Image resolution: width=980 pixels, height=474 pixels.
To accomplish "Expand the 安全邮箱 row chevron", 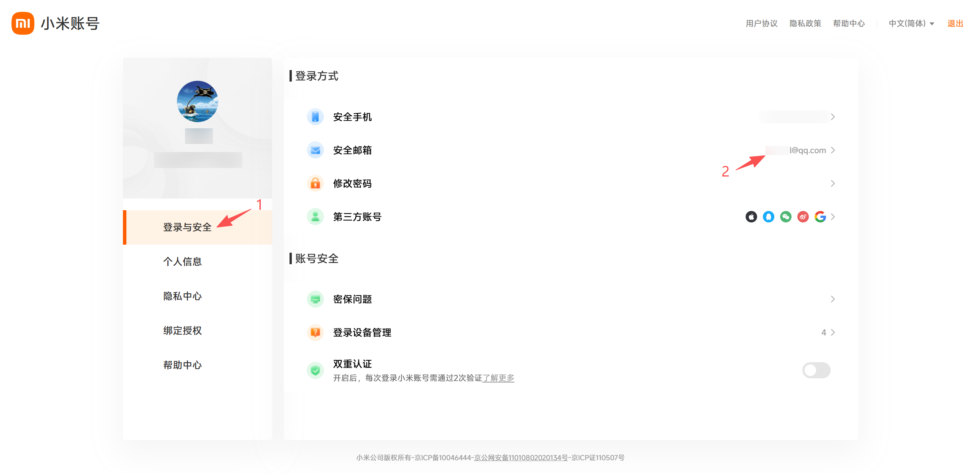I will tap(832, 150).
